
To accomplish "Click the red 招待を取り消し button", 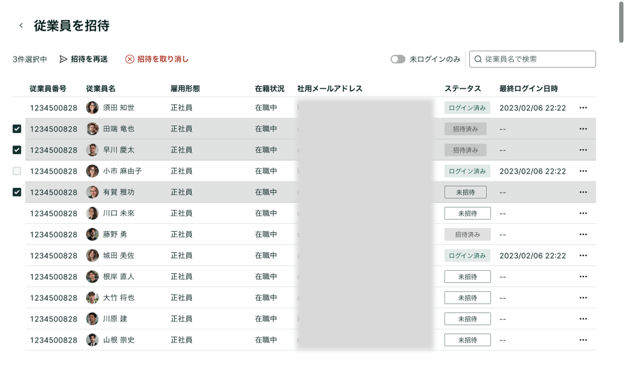I will point(157,59).
